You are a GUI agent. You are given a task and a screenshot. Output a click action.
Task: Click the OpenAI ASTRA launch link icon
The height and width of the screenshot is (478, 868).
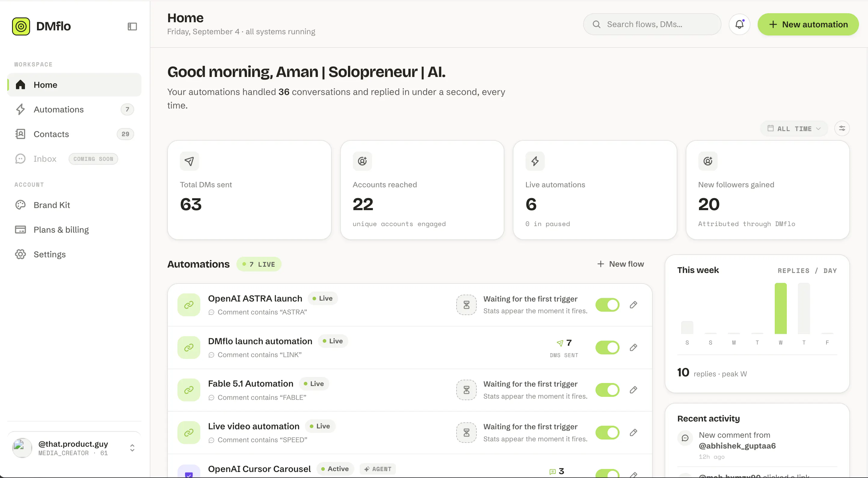click(x=189, y=305)
